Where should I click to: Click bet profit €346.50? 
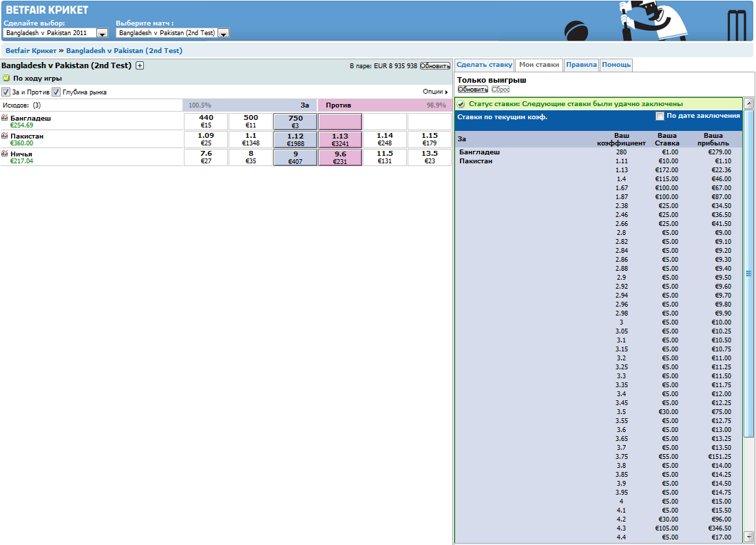point(718,528)
